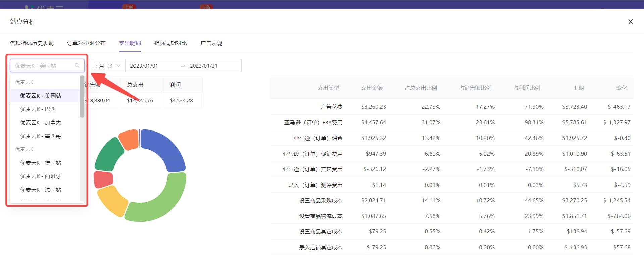This screenshot has height=262, width=644.
Task: Select 优麦云K - 墨西哥 option
Action: pos(45,136)
